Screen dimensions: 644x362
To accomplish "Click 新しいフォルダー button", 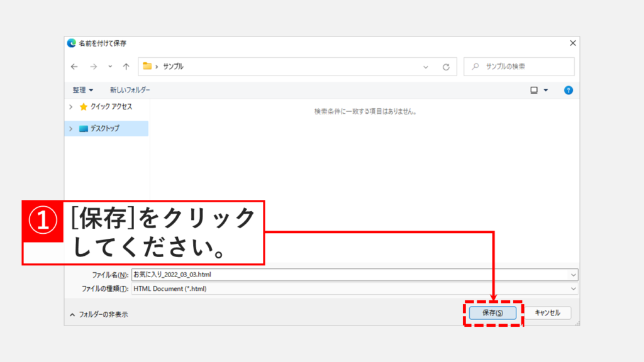I will pyautogui.click(x=130, y=90).
